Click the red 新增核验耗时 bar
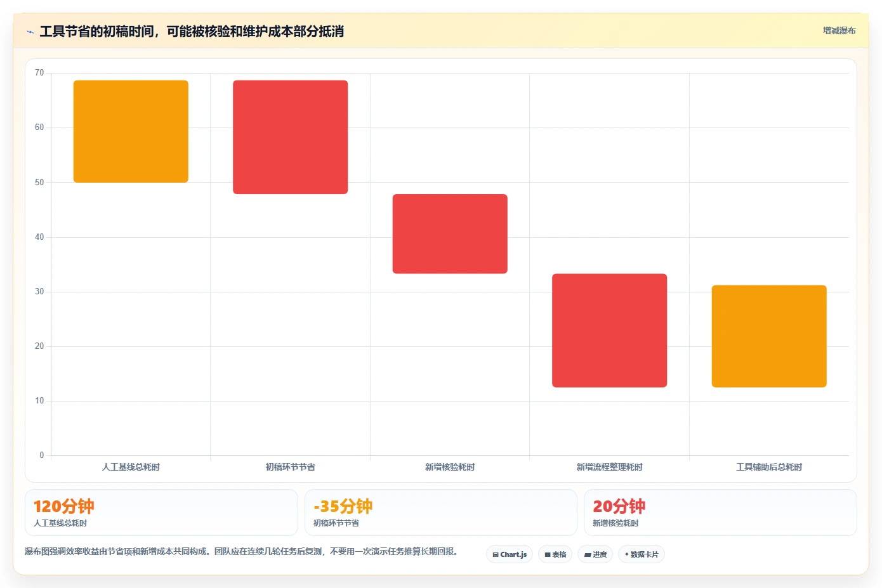882x588 pixels. (450, 234)
